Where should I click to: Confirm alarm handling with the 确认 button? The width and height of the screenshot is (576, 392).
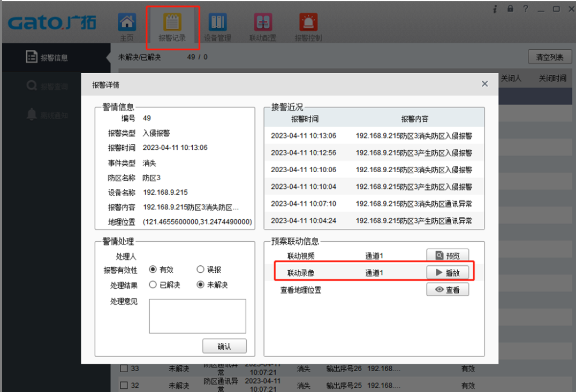tap(224, 345)
